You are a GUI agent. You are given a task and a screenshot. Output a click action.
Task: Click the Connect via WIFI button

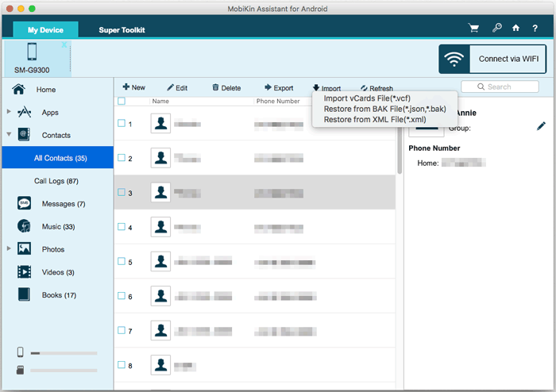pyautogui.click(x=492, y=60)
